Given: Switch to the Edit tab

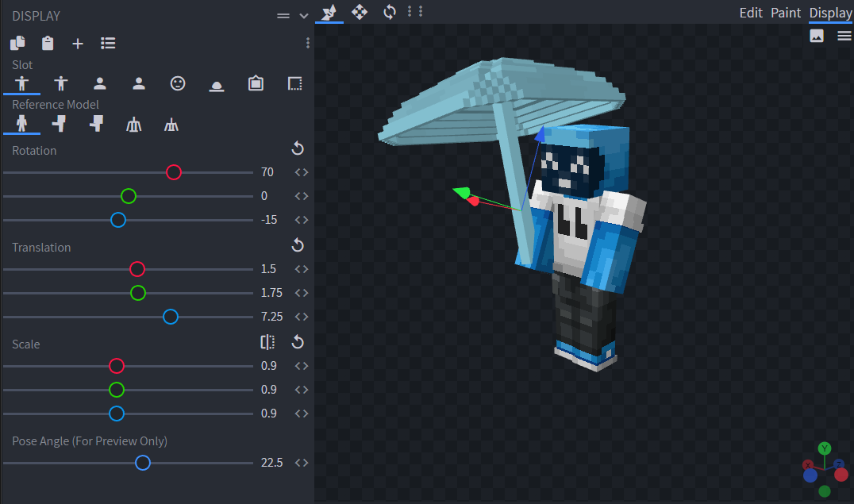Looking at the screenshot, I should (x=751, y=13).
